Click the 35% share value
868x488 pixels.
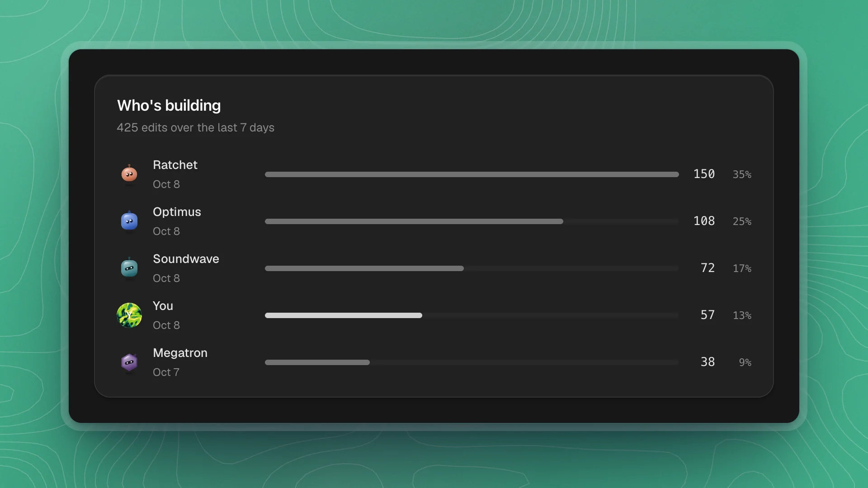pos(742,174)
